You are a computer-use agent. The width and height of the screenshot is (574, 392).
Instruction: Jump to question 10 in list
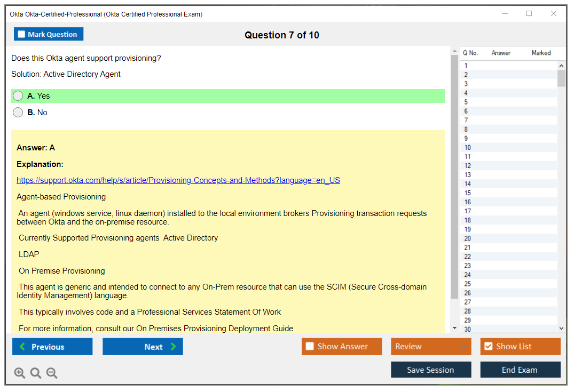[468, 148]
